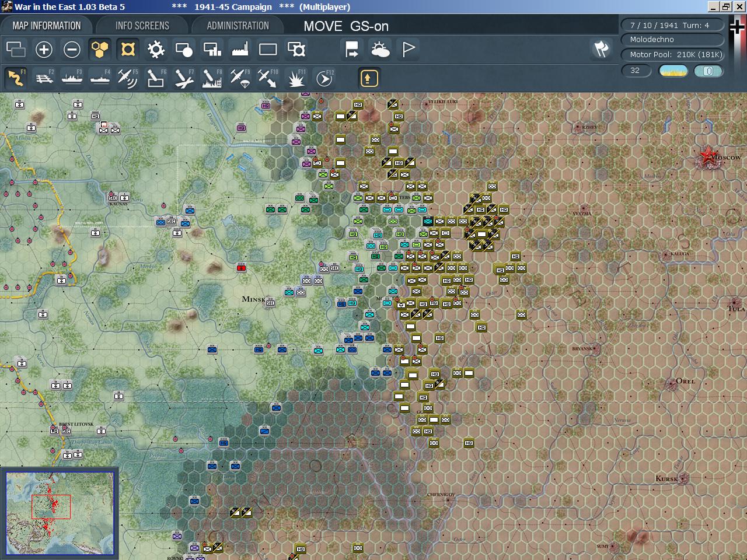747x560 pixels.
Task: Click the white pennant flag icon
Action: point(409,50)
